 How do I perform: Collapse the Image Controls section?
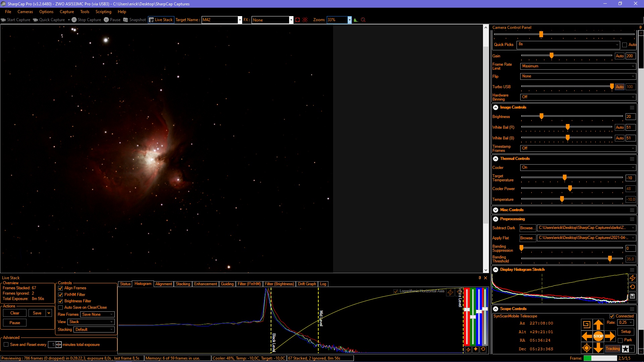495,108
